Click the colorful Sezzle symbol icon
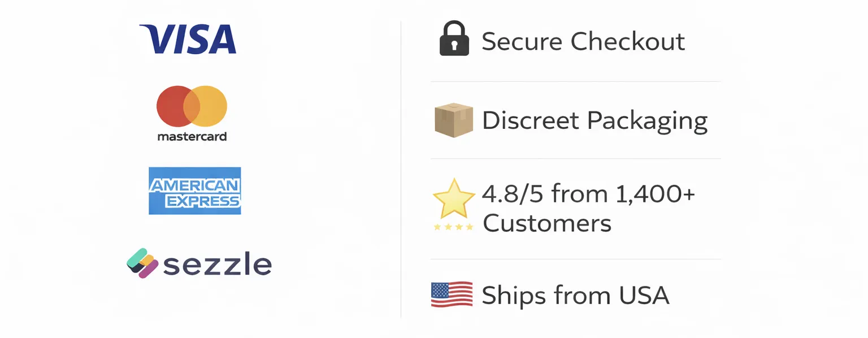 click(142, 263)
